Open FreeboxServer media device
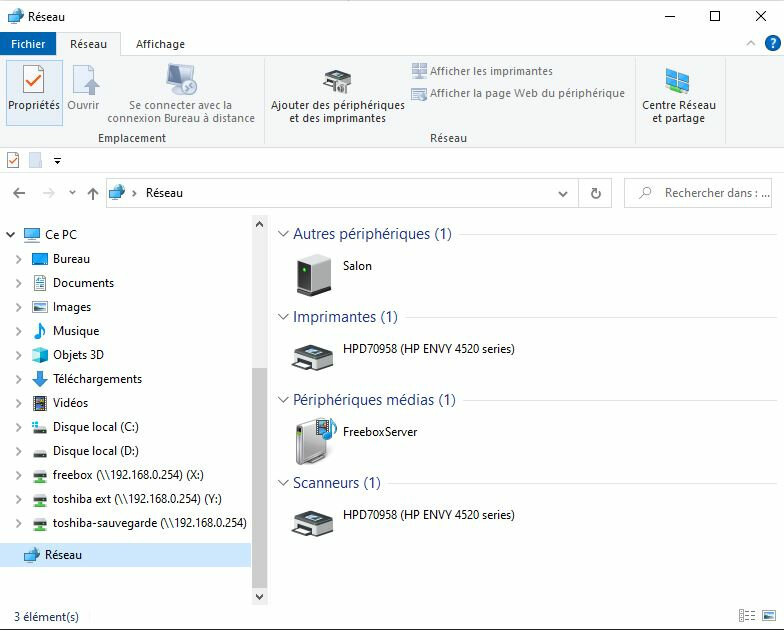784x630 pixels. coord(314,440)
